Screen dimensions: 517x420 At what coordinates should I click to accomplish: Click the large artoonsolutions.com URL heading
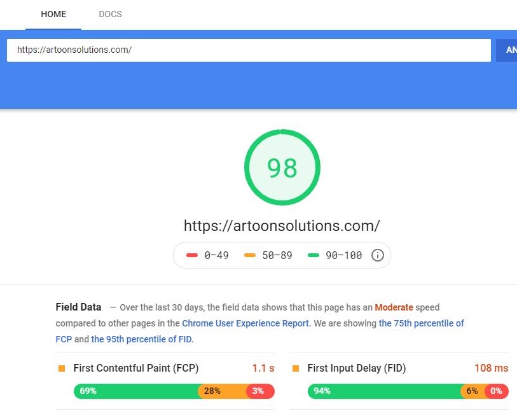click(x=282, y=227)
